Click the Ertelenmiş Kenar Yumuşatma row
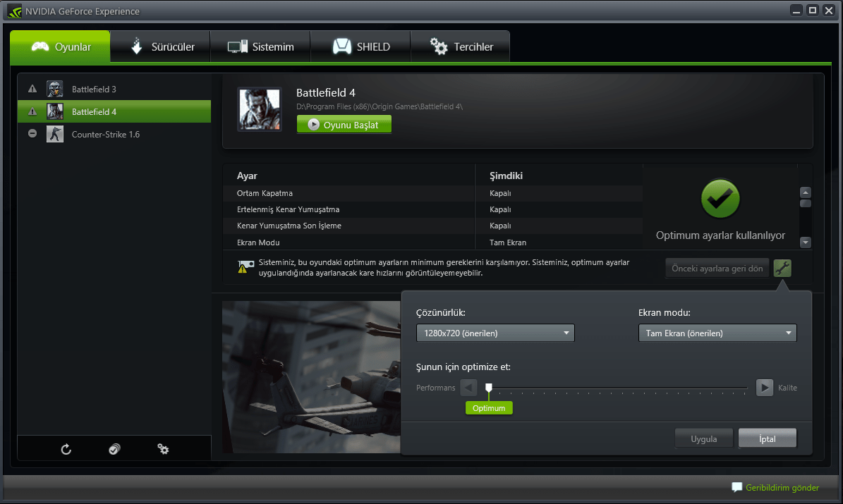Viewport: 843px width, 504px height. 433,209
